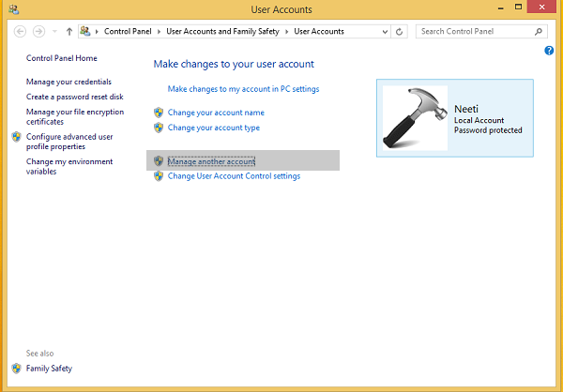Refresh the address bar location
Image resolution: width=563 pixels, height=392 pixels.
(x=401, y=31)
